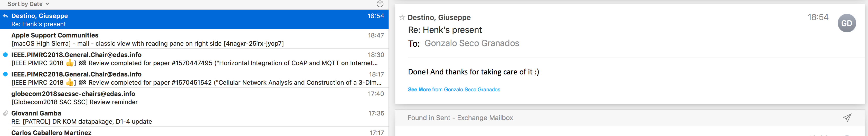Click sender name Destino, Giuseppe in message header
This screenshot has height=136, width=868.
coord(439,17)
